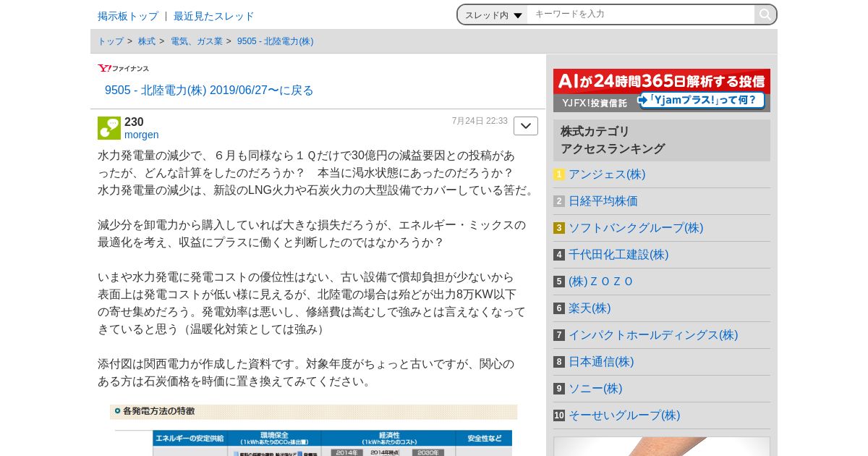Open 最近見たスレッド link

pyautogui.click(x=214, y=16)
